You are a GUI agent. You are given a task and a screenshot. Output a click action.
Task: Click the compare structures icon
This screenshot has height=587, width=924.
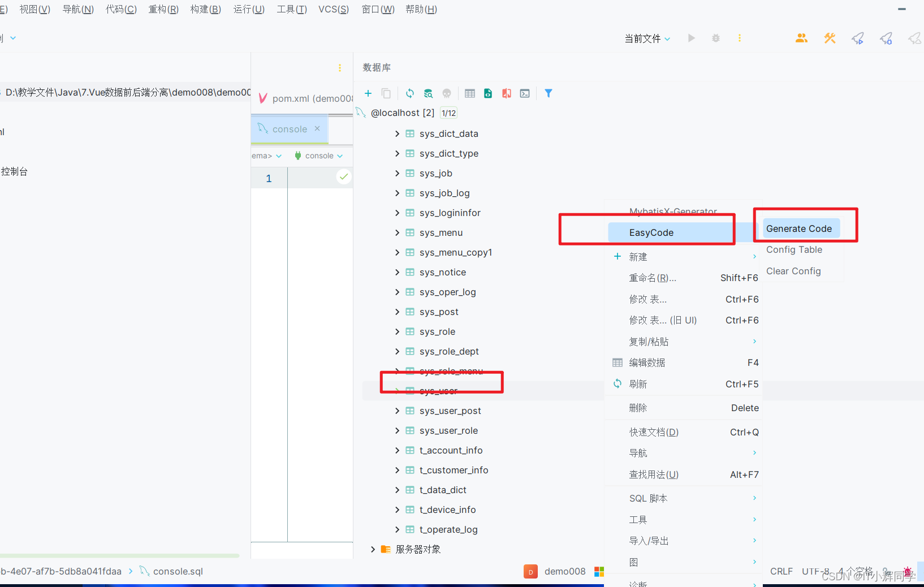coord(507,93)
